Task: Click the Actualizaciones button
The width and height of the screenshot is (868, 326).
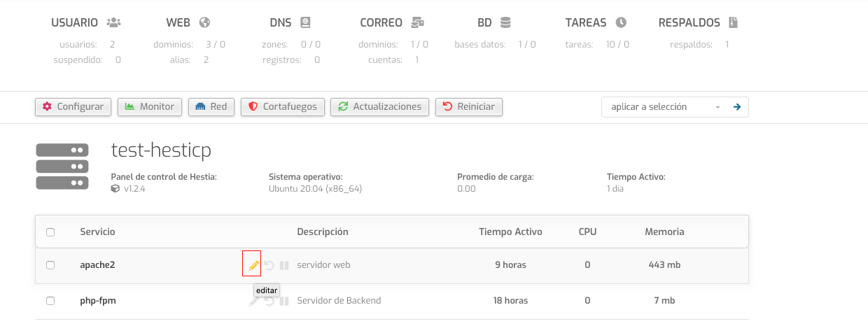Action: pyautogui.click(x=379, y=107)
